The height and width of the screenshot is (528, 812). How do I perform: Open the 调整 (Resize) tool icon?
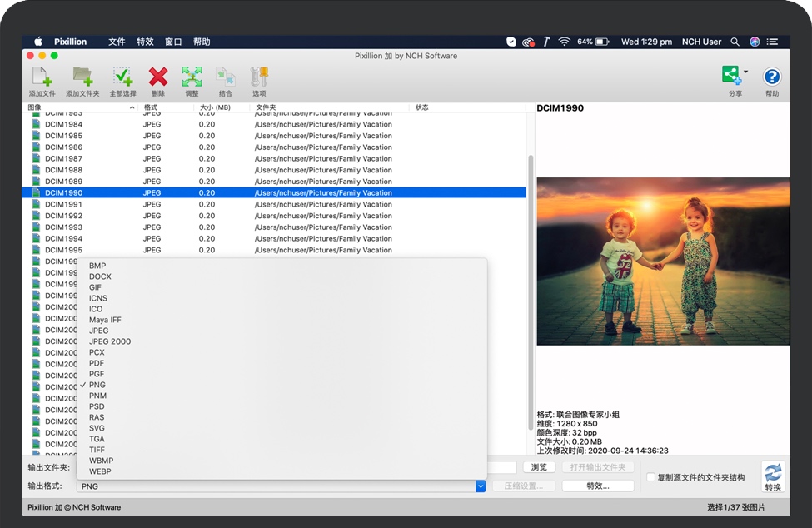coord(192,79)
